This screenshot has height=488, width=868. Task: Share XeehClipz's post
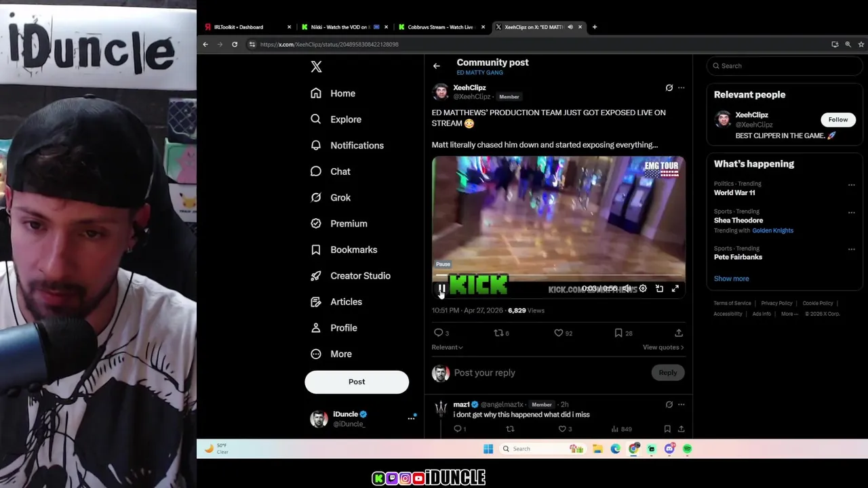coord(679,333)
